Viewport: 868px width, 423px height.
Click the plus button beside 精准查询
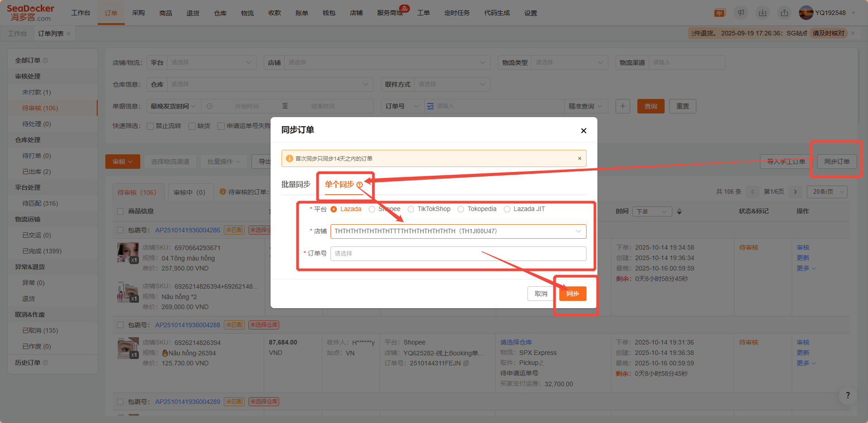point(622,106)
